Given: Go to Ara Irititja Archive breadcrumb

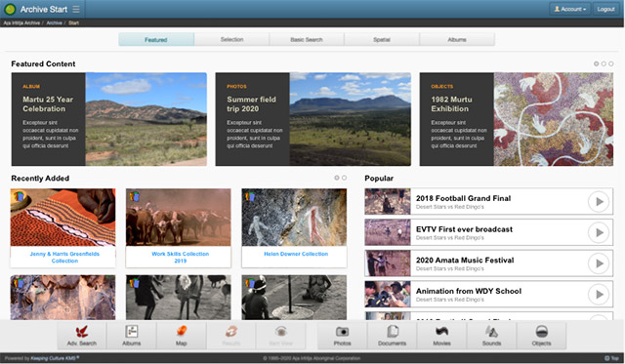Looking at the screenshot, I should tap(21, 22).
